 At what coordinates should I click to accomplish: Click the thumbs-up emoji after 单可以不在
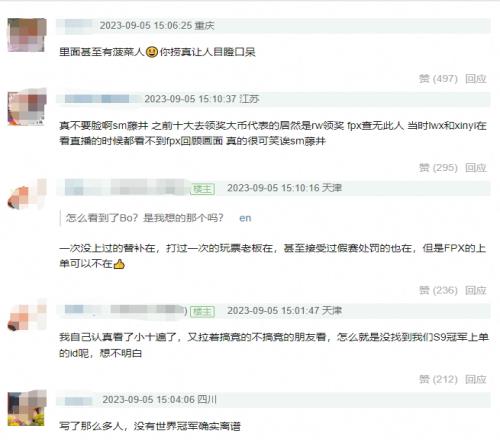click(119, 264)
